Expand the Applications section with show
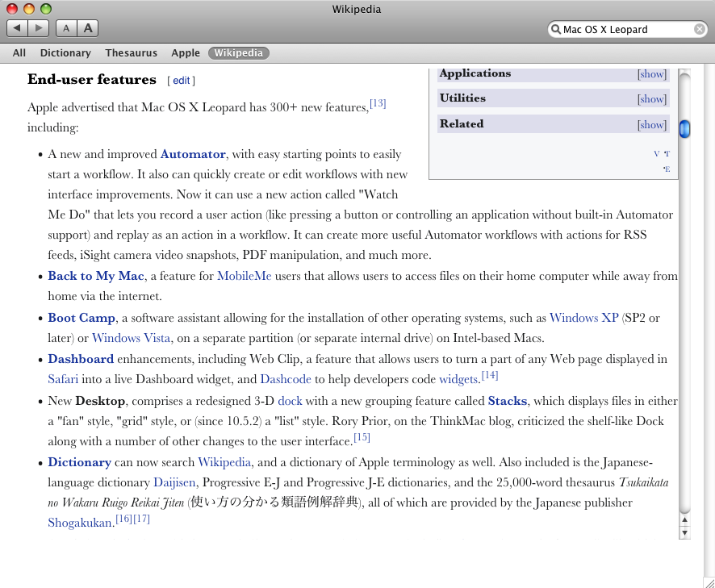The height and width of the screenshot is (588, 715). [652, 74]
